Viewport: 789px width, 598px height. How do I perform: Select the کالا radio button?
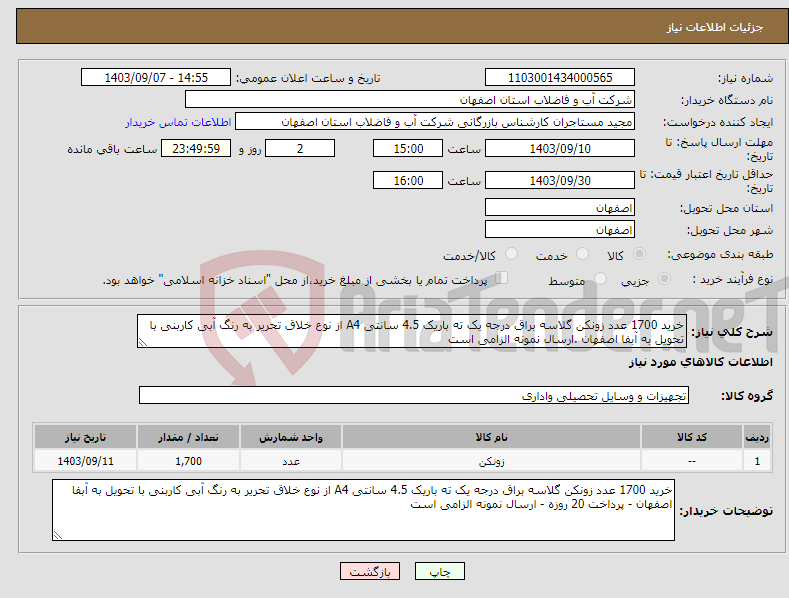(639, 254)
